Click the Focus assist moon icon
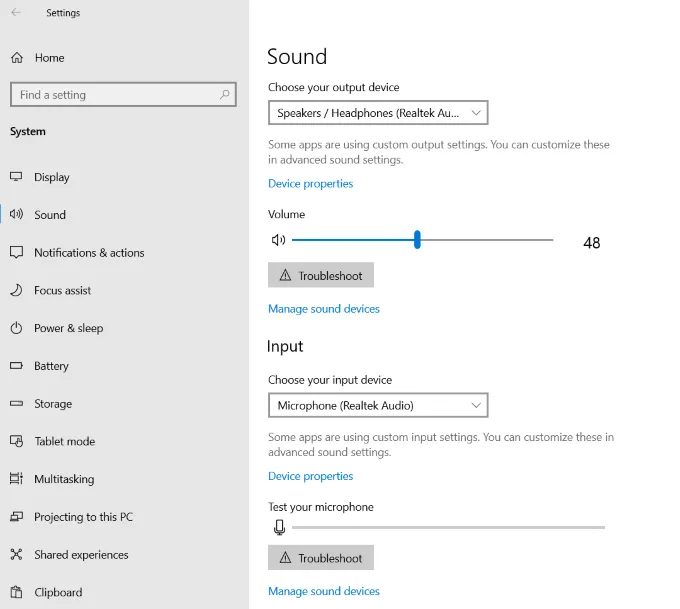This screenshot has width=680, height=609. pos(16,290)
